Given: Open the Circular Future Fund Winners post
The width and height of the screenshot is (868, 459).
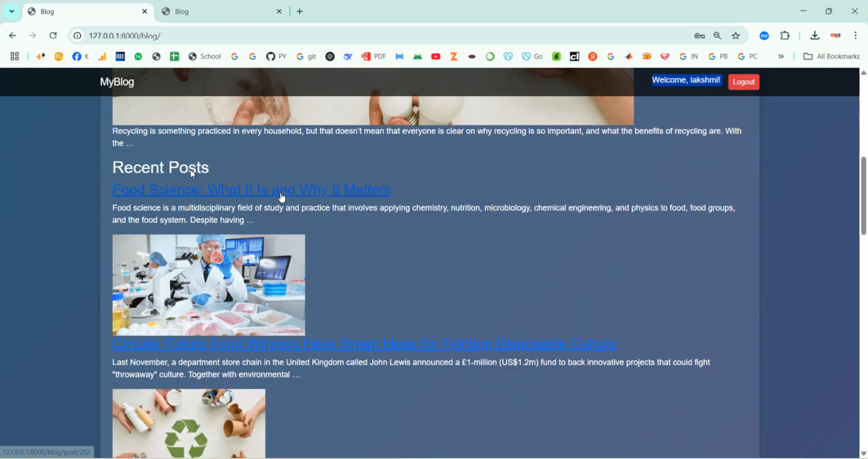Looking at the screenshot, I should [363, 344].
